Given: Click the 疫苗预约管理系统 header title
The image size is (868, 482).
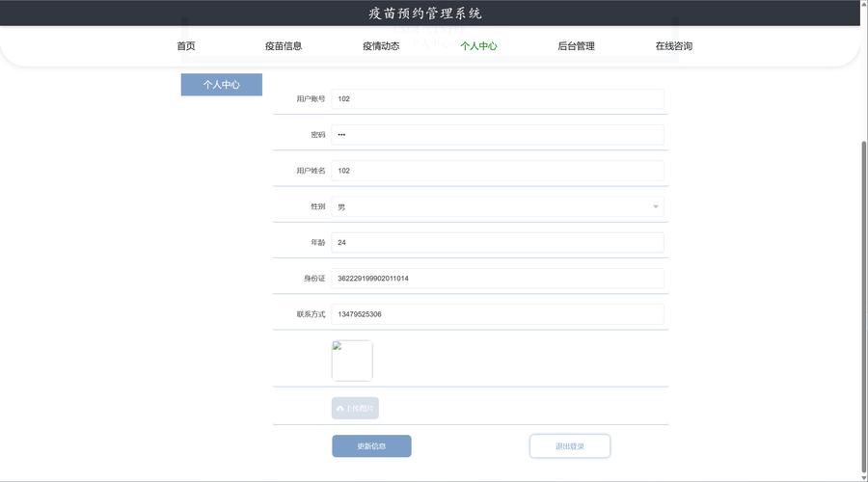Looking at the screenshot, I should coord(425,13).
